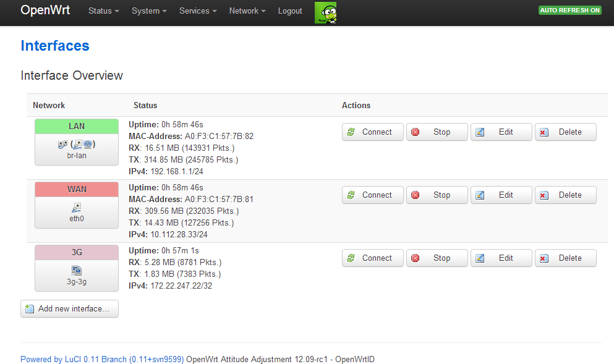
Task: Click the 3G row Edit pencil icon
Action: (x=480, y=258)
